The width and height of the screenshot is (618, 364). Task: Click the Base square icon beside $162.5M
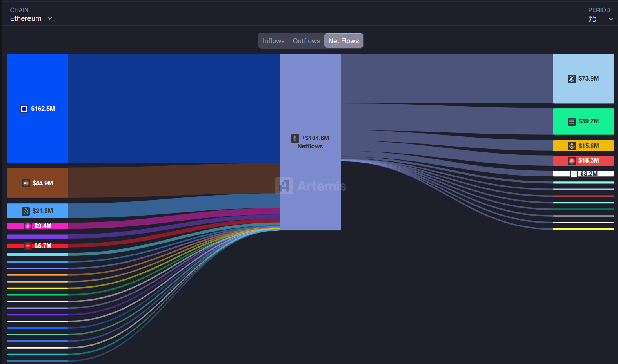tap(24, 109)
